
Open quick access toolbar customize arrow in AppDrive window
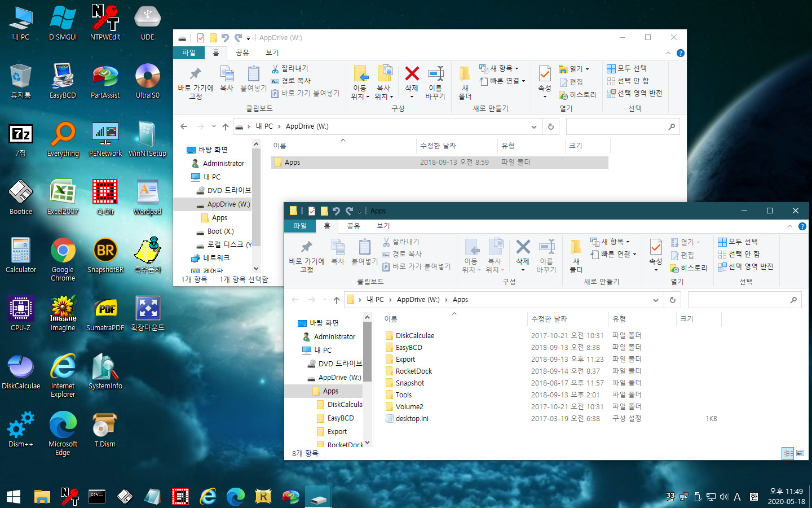click(x=248, y=38)
